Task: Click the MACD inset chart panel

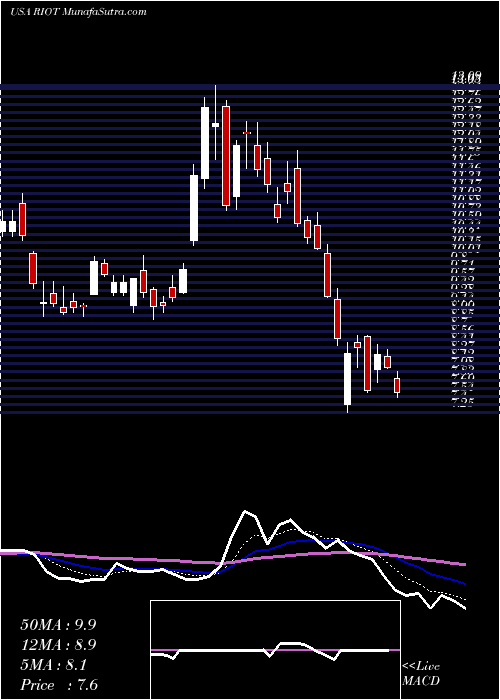Action: [x=275, y=650]
